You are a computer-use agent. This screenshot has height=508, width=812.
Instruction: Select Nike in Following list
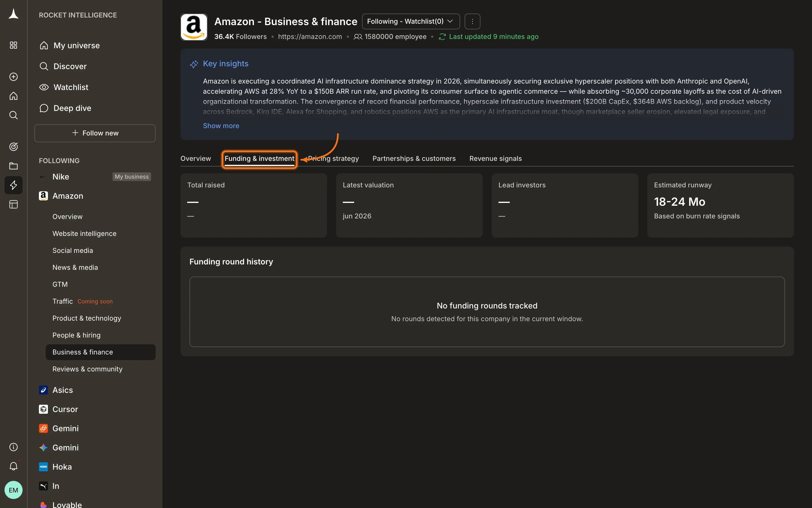coord(61,177)
